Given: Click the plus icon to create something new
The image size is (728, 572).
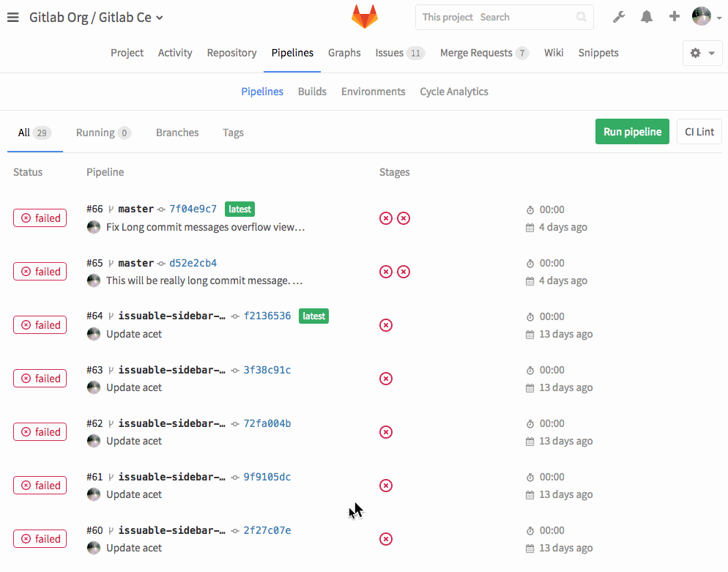Looking at the screenshot, I should coord(674,16).
